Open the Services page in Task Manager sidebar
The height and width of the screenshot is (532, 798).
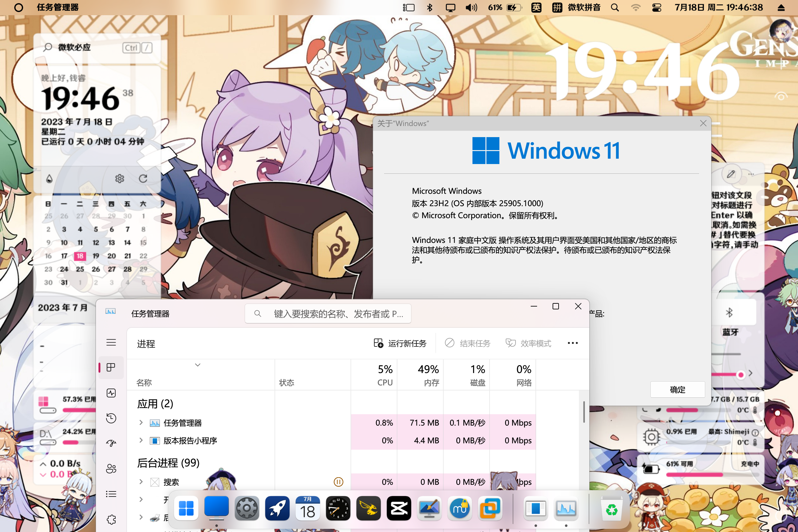pyautogui.click(x=111, y=519)
